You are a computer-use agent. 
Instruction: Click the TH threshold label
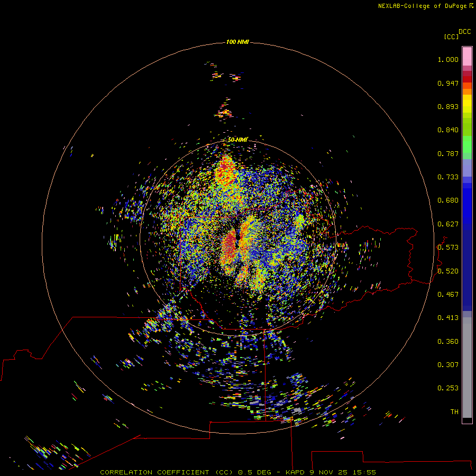(x=454, y=412)
